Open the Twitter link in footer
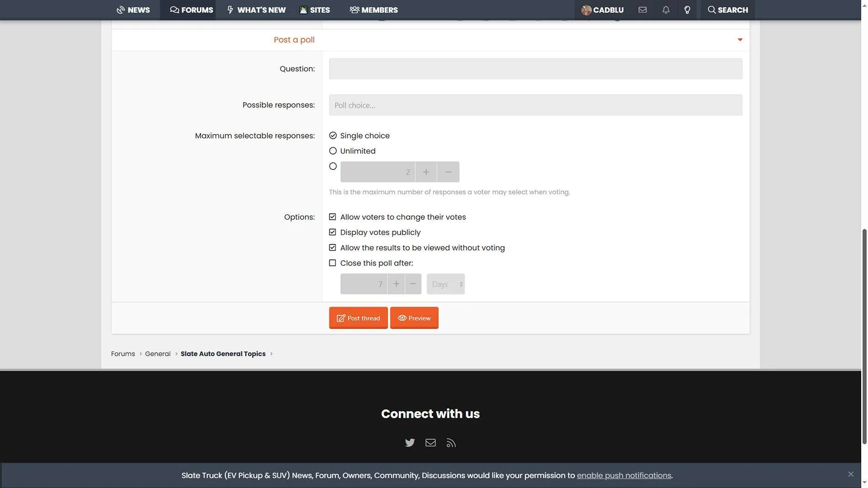 click(410, 443)
